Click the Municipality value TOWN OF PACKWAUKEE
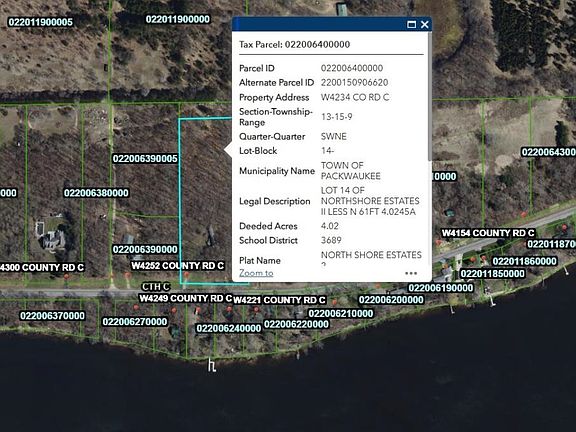The image size is (576, 432). (x=350, y=171)
